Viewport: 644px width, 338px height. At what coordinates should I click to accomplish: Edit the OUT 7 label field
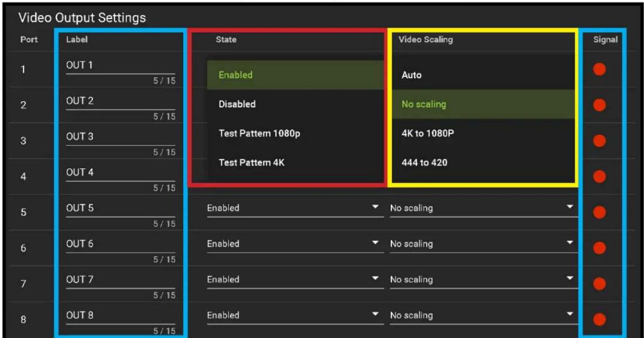[x=121, y=280]
